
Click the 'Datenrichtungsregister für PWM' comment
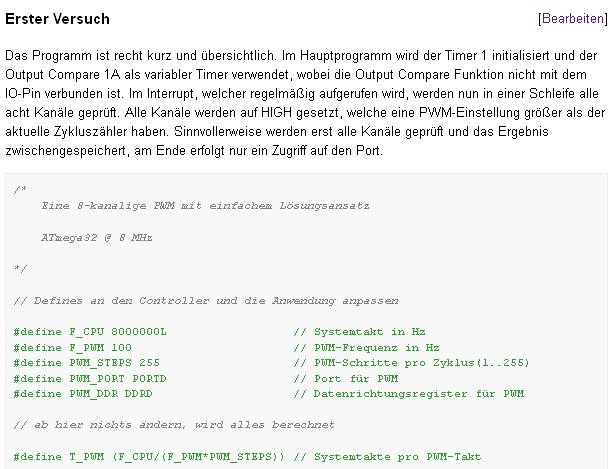coord(409,394)
